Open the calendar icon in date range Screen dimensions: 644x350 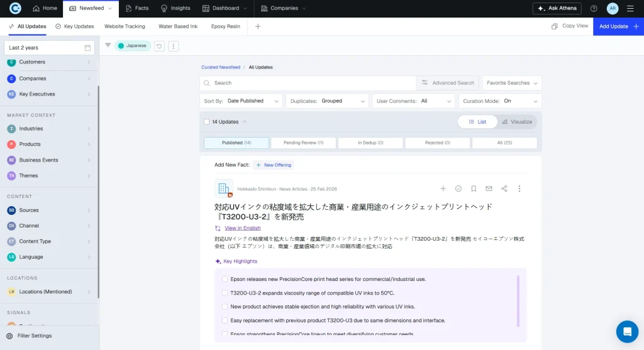[x=87, y=48]
